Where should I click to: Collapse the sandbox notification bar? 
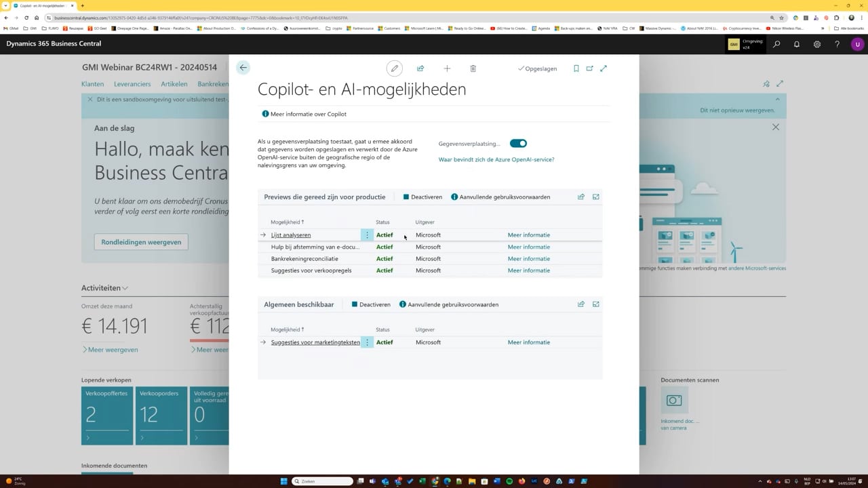[x=778, y=99]
